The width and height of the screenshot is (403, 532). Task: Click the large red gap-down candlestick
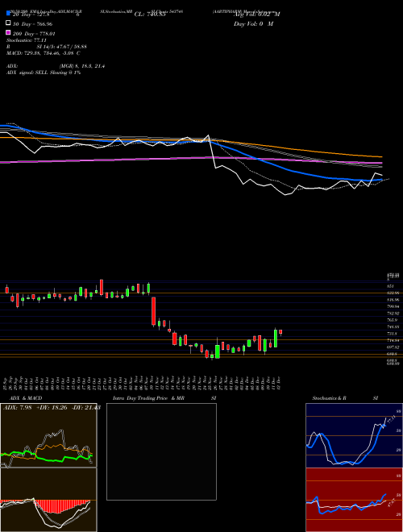[153, 311]
